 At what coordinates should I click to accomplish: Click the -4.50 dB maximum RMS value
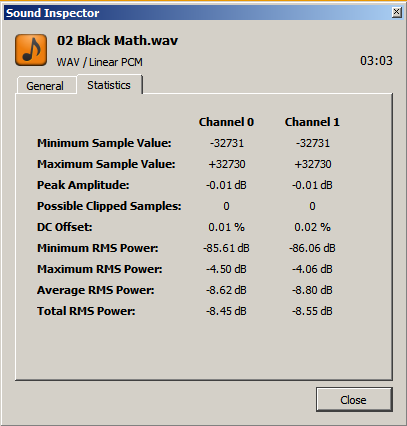click(226, 269)
